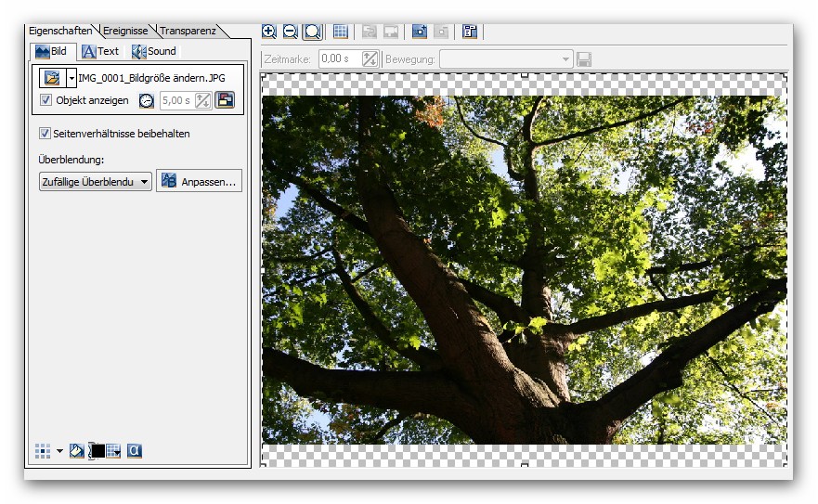The width and height of the screenshot is (818, 504).
Task: Uncheck the Objekt anzeigen checkbox
Action: point(46,100)
